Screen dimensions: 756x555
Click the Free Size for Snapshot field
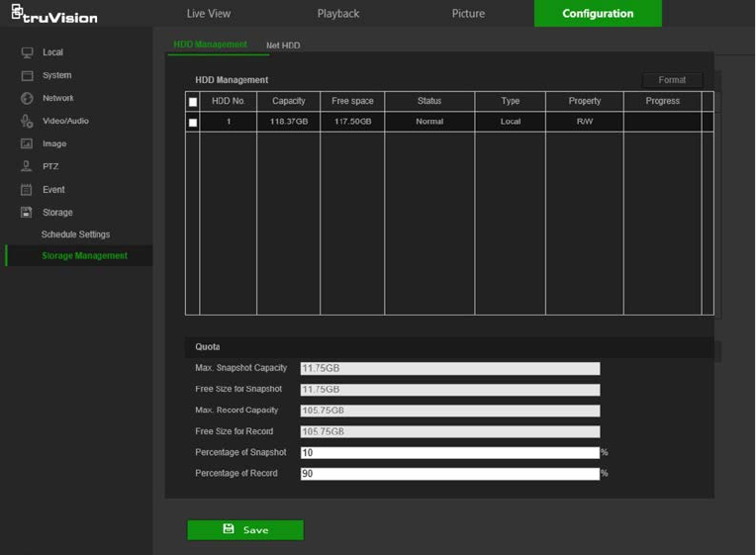450,390
